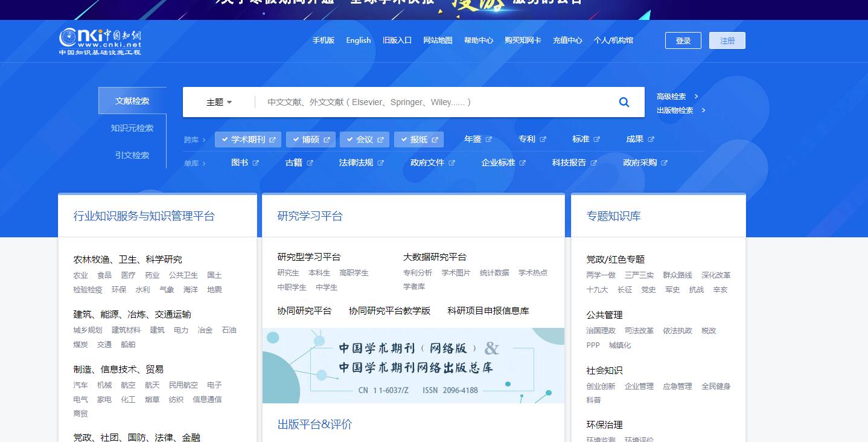The height and width of the screenshot is (442, 868).
Task: Open external link icon beside 专利
Action: coord(543,139)
